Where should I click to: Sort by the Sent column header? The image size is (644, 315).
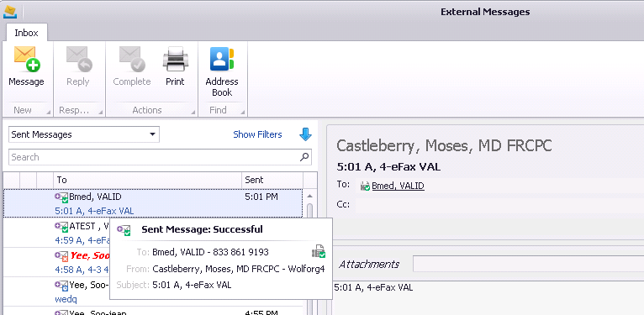click(272, 180)
